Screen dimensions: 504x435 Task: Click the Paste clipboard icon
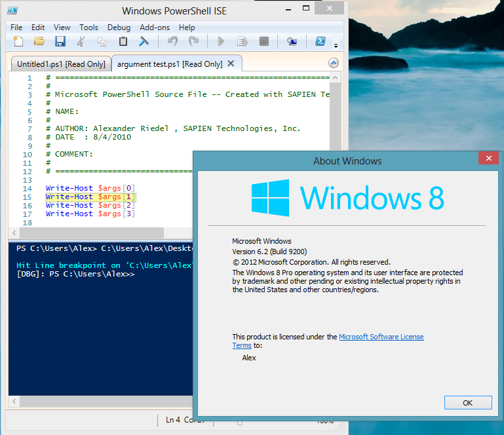click(123, 41)
